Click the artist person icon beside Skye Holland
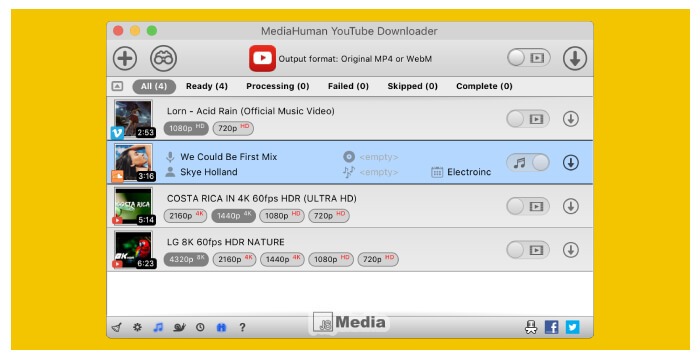The image size is (700, 360). [170, 172]
